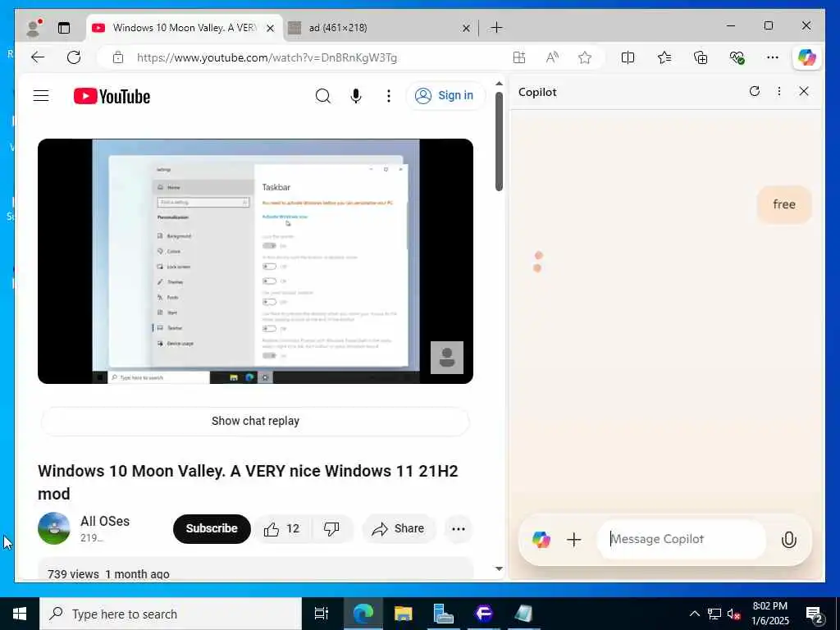The width and height of the screenshot is (840, 630).
Task: Click the vertical scrollbar thumb
Action: pyautogui.click(x=499, y=141)
